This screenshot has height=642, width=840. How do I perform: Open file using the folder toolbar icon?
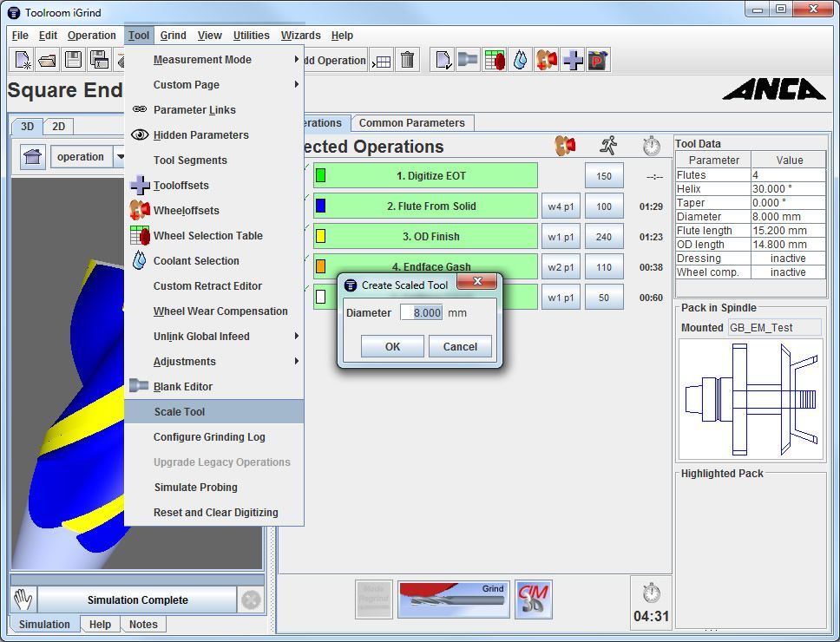(48, 60)
